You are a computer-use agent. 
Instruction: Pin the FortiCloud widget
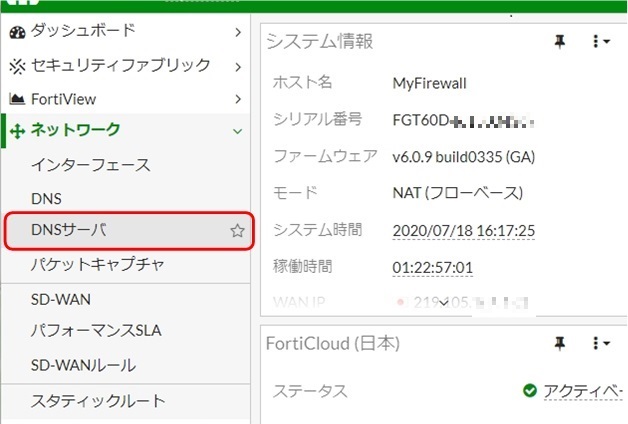point(560,343)
